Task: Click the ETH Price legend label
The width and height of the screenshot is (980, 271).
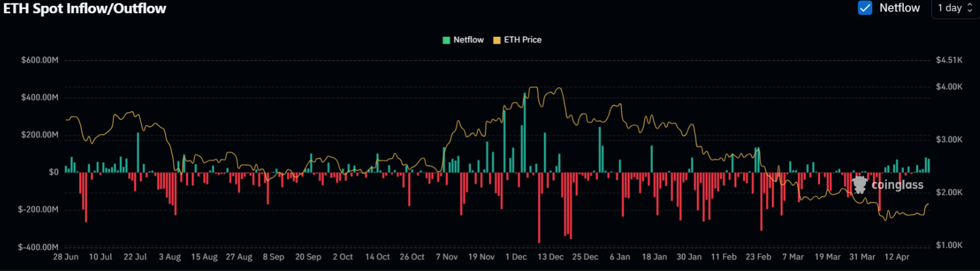Action: pyautogui.click(x=522, y=40)
